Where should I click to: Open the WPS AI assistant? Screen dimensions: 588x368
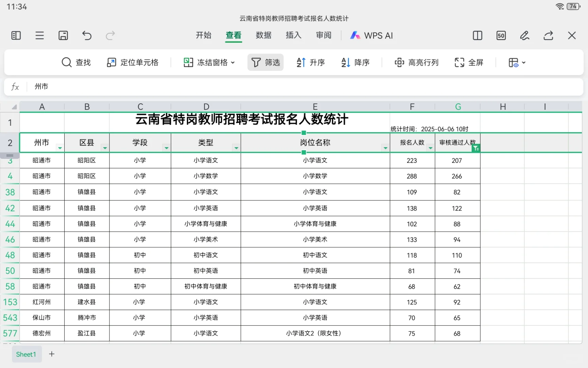371,35
